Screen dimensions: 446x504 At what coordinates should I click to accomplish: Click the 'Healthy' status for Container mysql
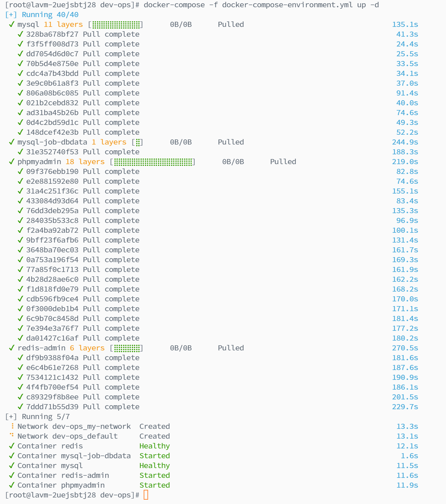coord(155,466)
